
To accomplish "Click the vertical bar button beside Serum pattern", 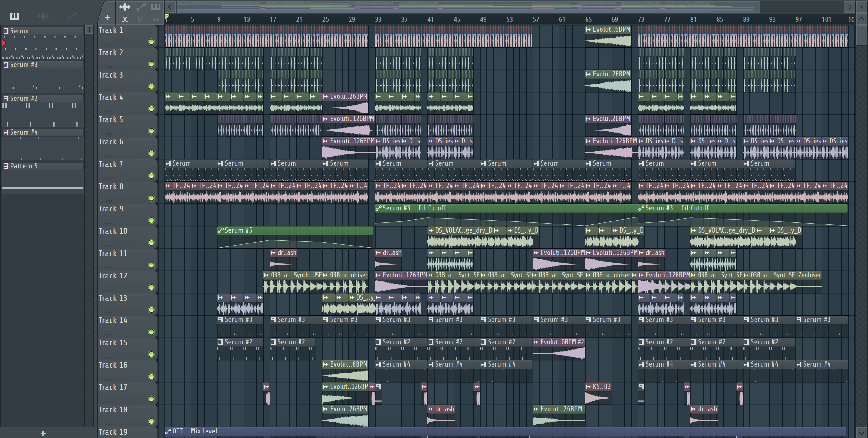I will [89, 30].
